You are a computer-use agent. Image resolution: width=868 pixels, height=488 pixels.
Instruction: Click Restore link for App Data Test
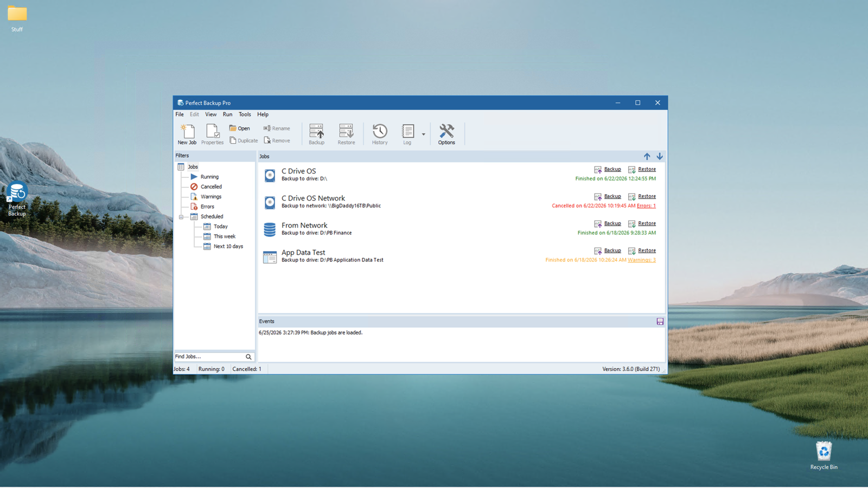click(647, 251)
